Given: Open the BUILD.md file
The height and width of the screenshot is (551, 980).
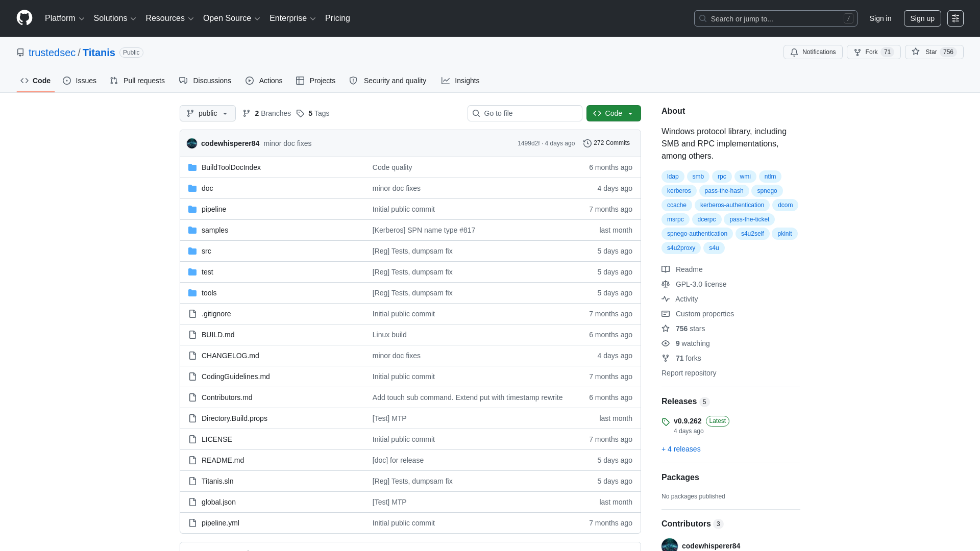Looking at the screenshot, I should tap(218, 335).
